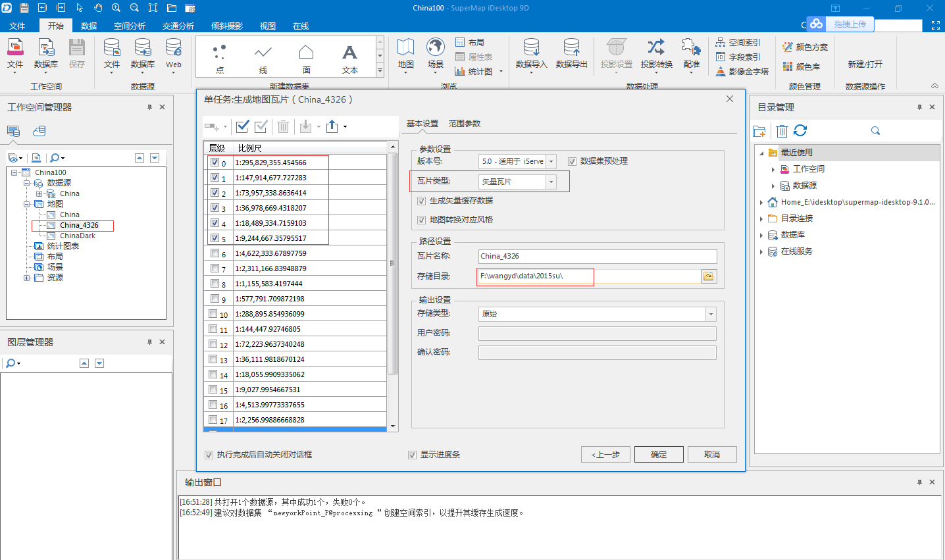Click the 颜色库 icon

coord(788,66)
